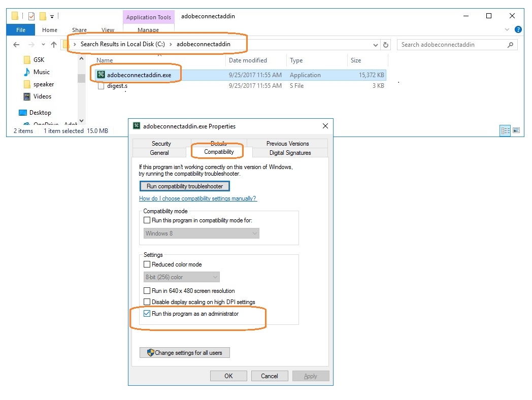Customize Quick Access Toolbar dropdown arrow
The width and height of the screenshot is (532, 400).
(x=52, y=16)
